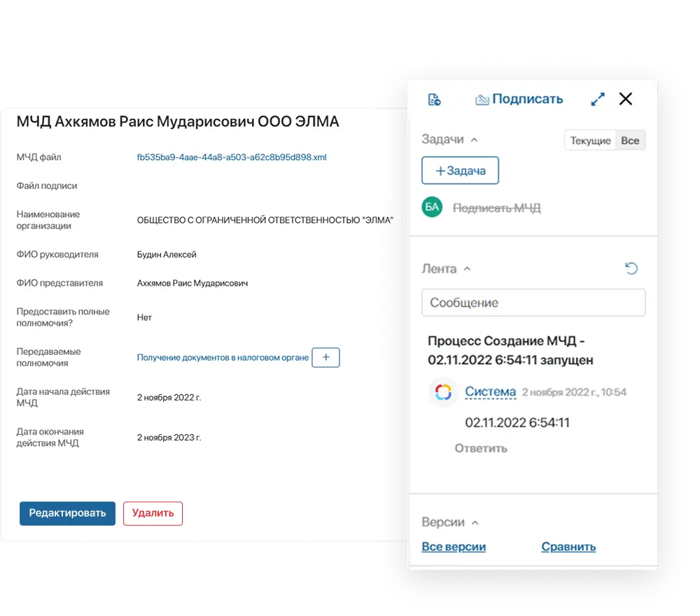
Task: Click the document settings icon in side panel
Action: pyautogui.click(x=434, y=99)
